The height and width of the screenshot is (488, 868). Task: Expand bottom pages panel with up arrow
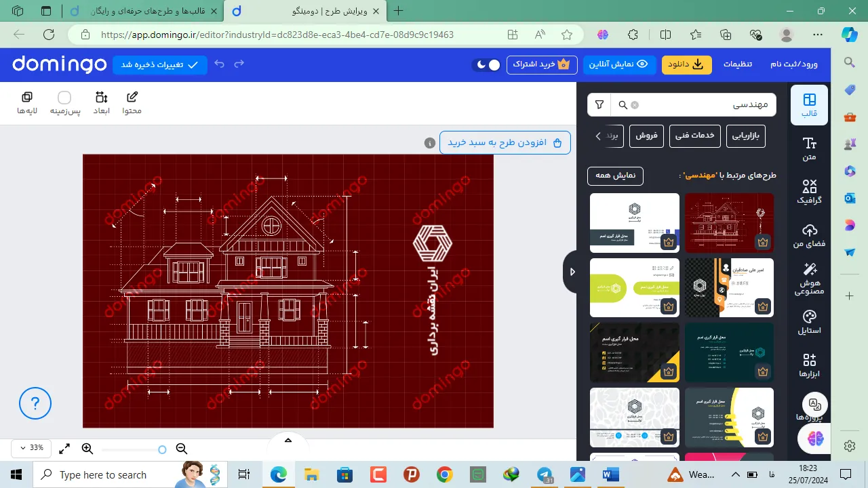(288, 441)
